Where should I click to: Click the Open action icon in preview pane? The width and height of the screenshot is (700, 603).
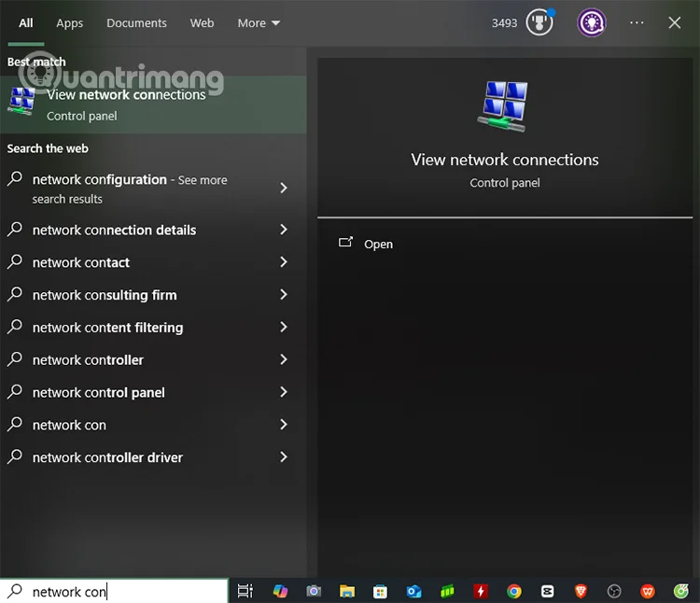[x=345, y=242]
